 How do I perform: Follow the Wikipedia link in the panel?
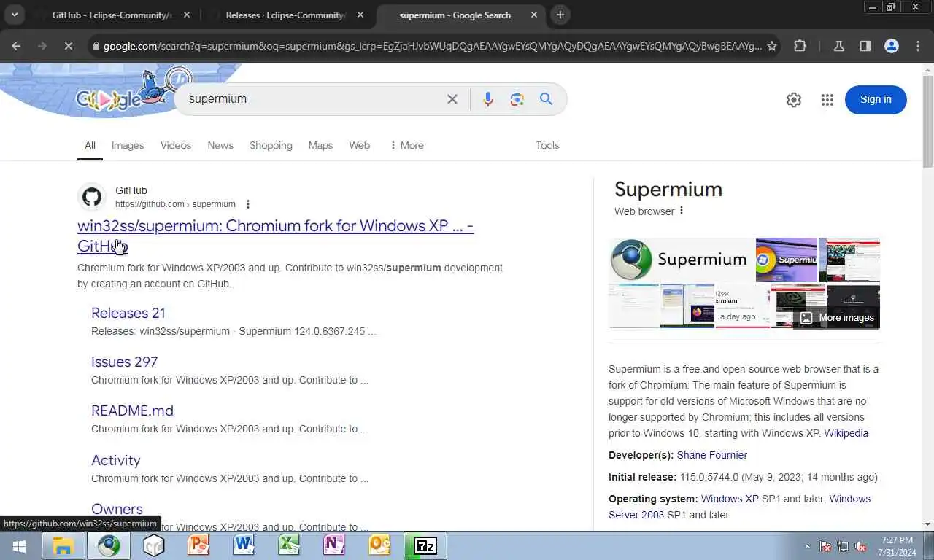(846, 433)
